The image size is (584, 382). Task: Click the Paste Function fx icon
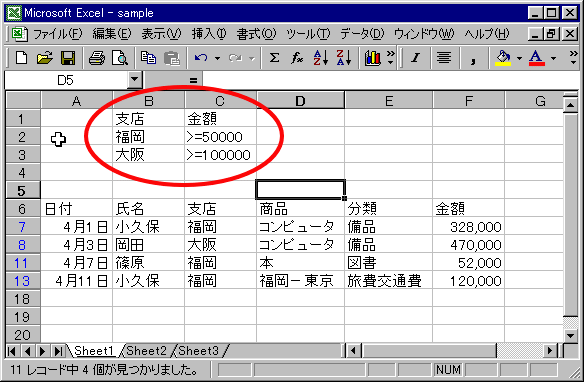pyautogui.click(x=297, y=58)
